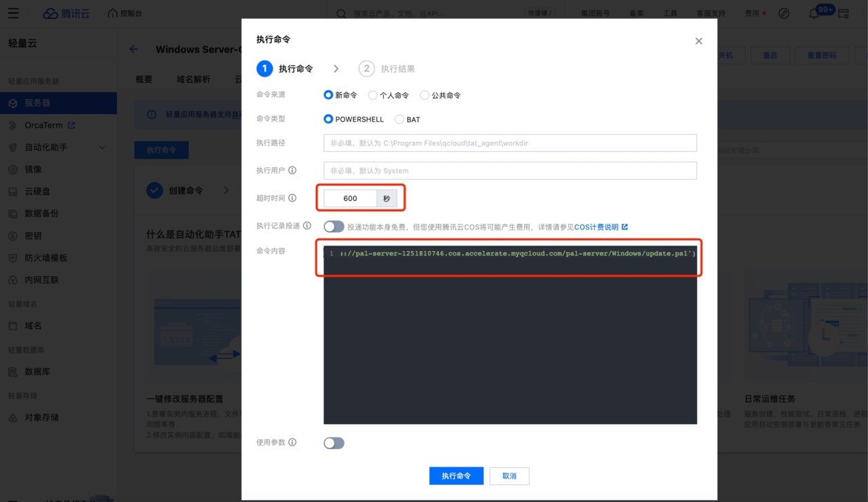Go back with the left arrow
This screenshot has height=502, width=868.
pos(134,49)
